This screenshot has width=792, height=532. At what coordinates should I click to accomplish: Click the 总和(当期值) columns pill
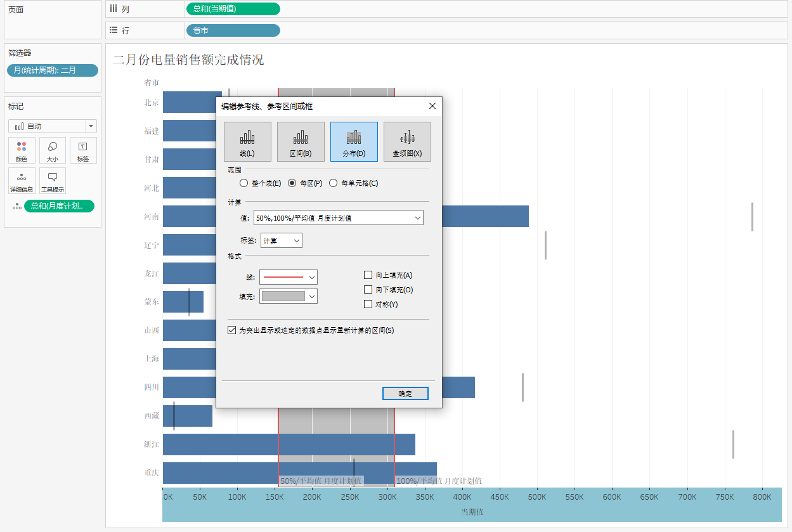pos(233,9)
